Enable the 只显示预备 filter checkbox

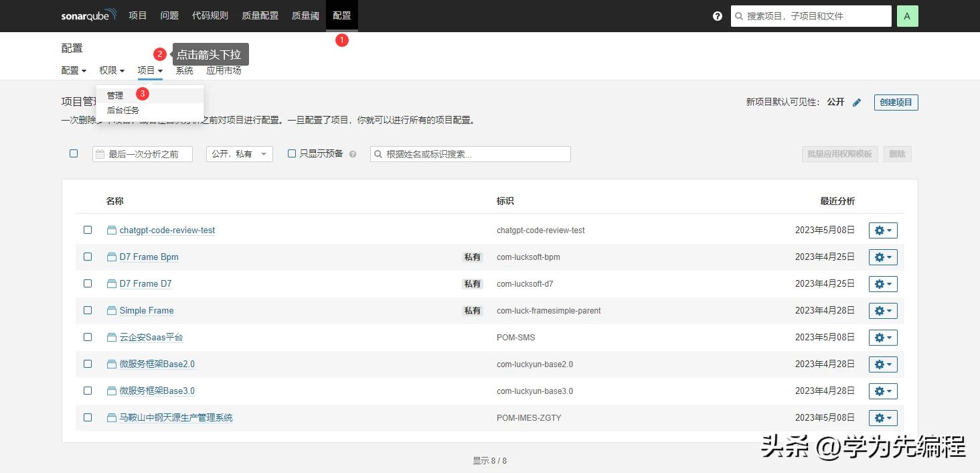[x=292, y=153]
